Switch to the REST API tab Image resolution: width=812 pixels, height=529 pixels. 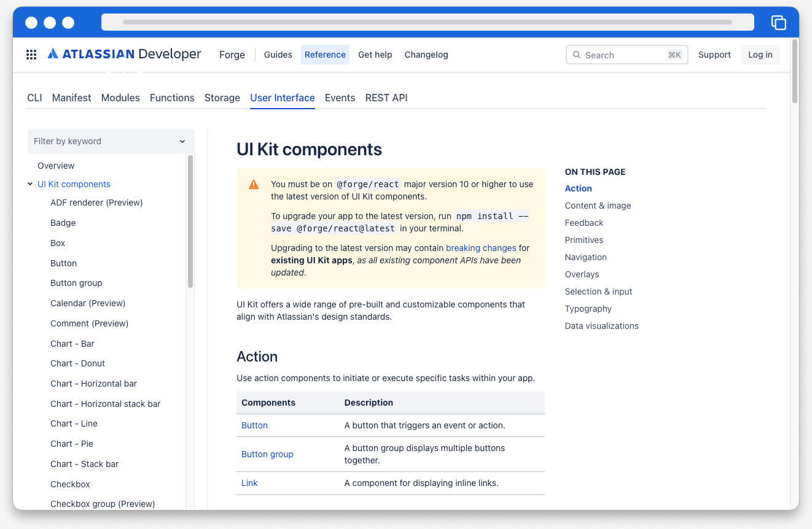pyautogui.click(x=386, y=98)
